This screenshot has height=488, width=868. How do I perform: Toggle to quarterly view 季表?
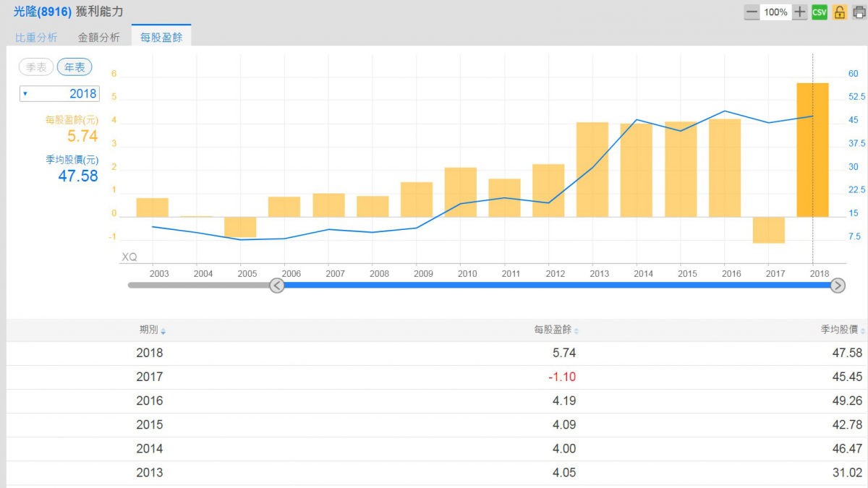click(36, 67)
